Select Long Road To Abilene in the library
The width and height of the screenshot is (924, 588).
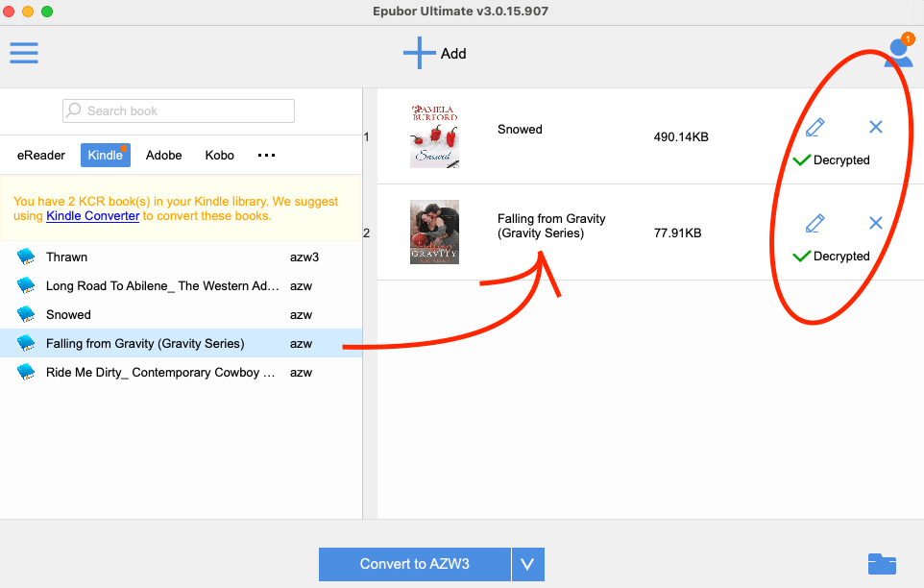[x=181, y=285]
